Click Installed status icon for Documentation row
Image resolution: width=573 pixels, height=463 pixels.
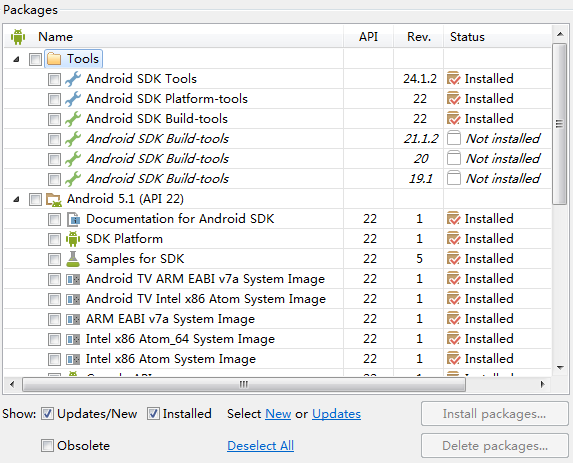[x=454, y=219]
